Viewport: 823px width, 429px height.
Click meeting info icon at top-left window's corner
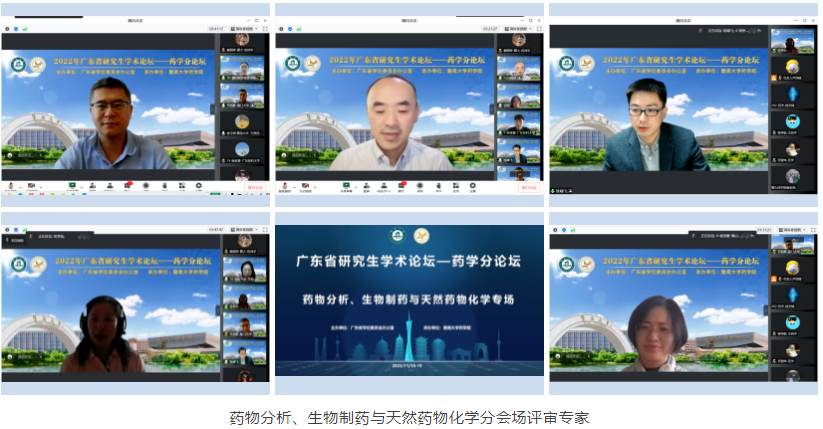click(x=8, y=29)
